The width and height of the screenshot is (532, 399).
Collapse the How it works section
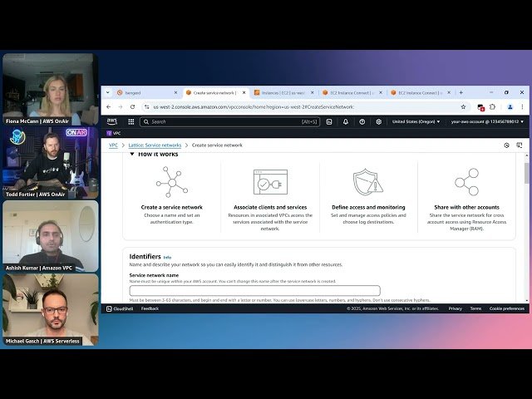click(132, 154)
